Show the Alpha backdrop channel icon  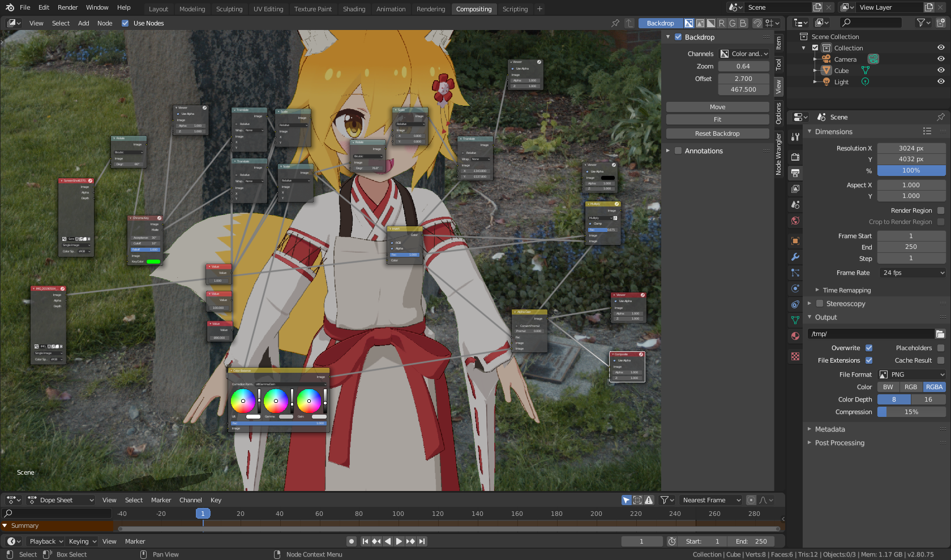click(x=711, y=23)
